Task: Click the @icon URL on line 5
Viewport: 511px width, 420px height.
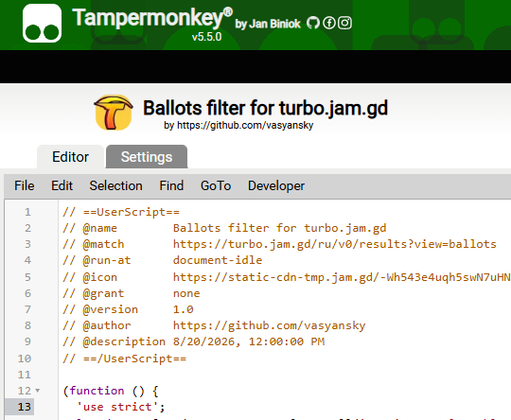Action: click(x=342, y=277)
